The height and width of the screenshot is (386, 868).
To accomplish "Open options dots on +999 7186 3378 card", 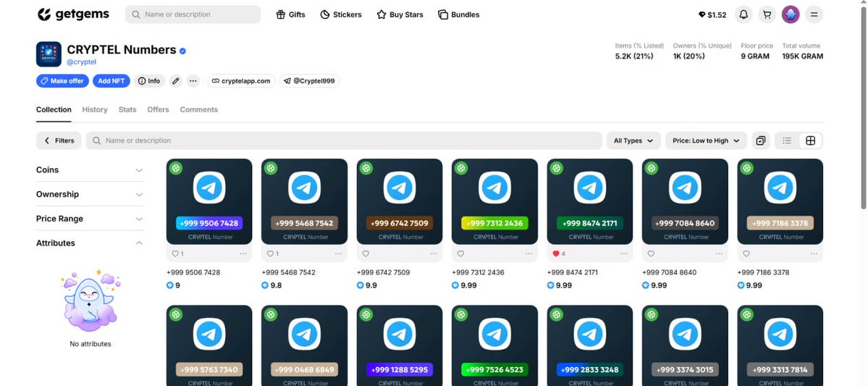I will pos(814,253).
